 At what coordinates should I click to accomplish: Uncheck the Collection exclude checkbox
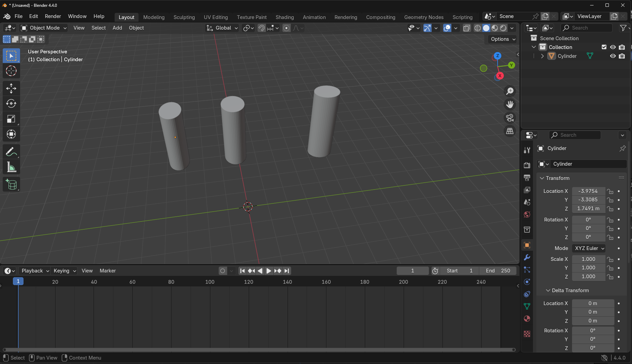coord(604,47)
